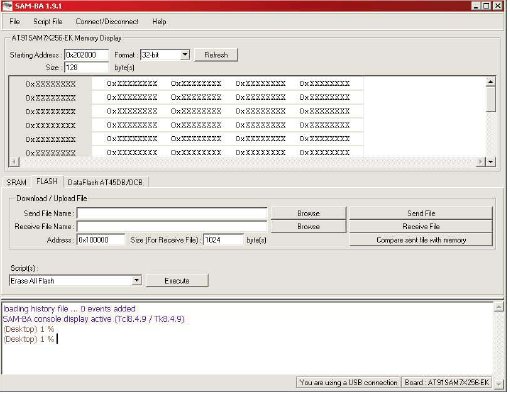This screenshot has width=510, height=394.
Task: Click console scroll down arrow
Action: tap(498, 384)
